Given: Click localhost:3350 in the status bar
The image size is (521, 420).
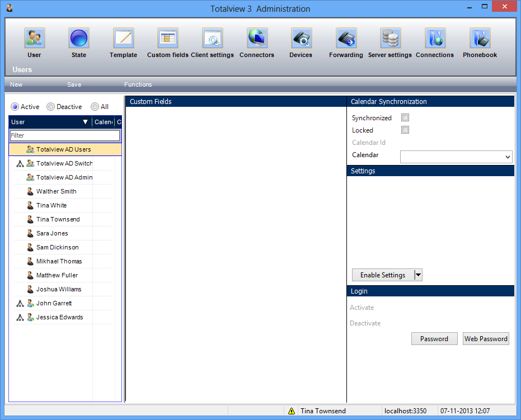Looking at the screenshot, I should 405,411.
